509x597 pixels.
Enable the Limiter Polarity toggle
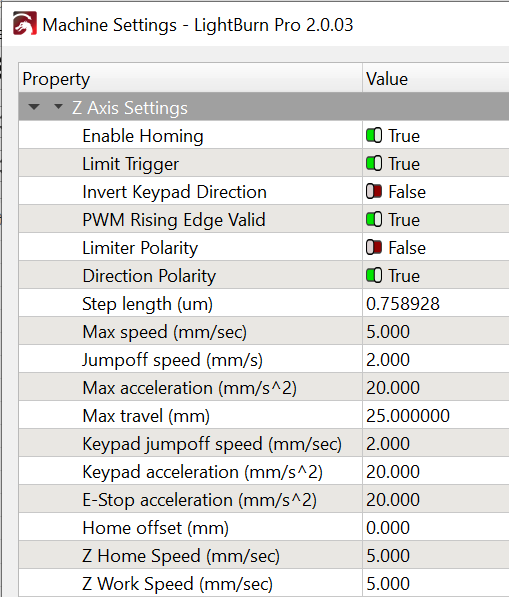click(374, 247)
